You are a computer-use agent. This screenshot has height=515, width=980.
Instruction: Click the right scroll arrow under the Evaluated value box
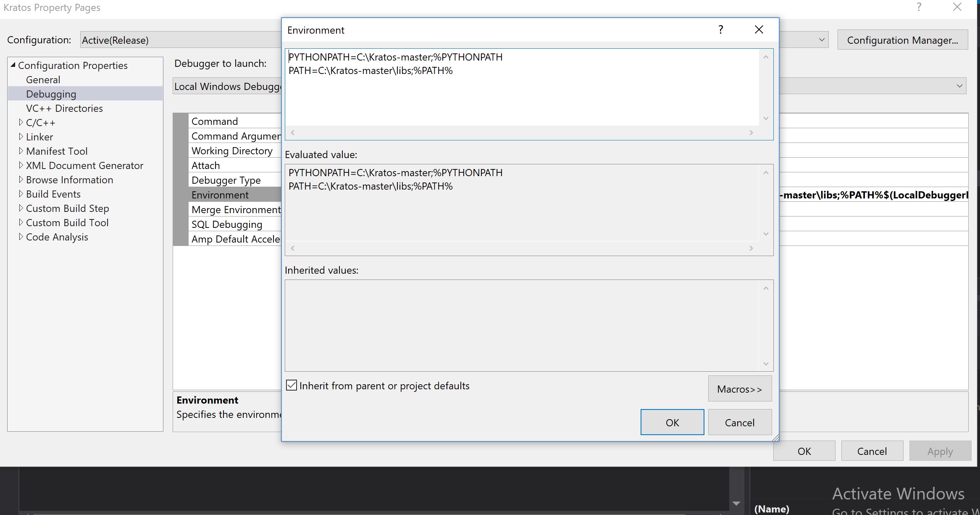point(751,248)
